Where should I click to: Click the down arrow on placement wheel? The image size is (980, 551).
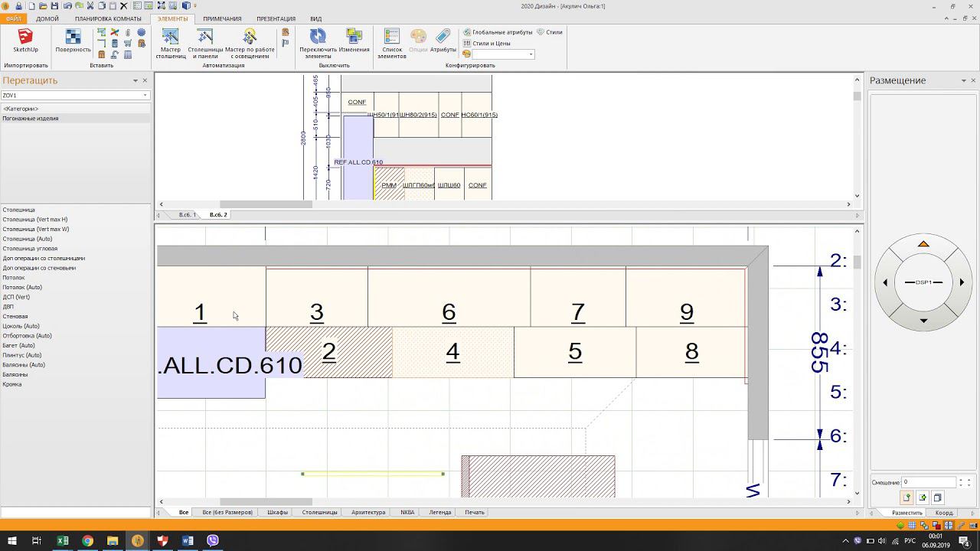[923, 321]
